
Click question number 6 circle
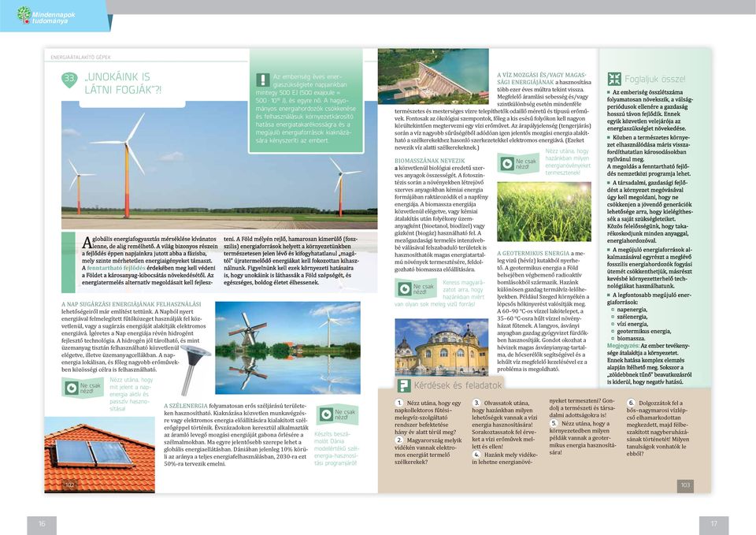tap(631, 403)
